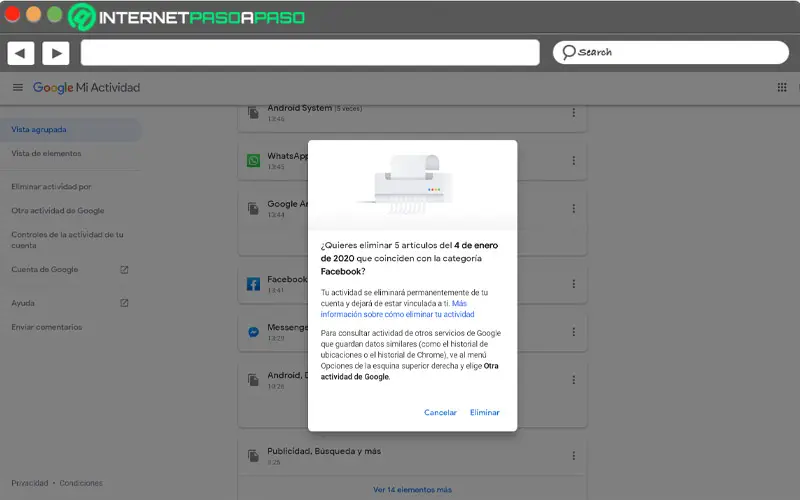Open Condiciones footer link

point(81,483)
